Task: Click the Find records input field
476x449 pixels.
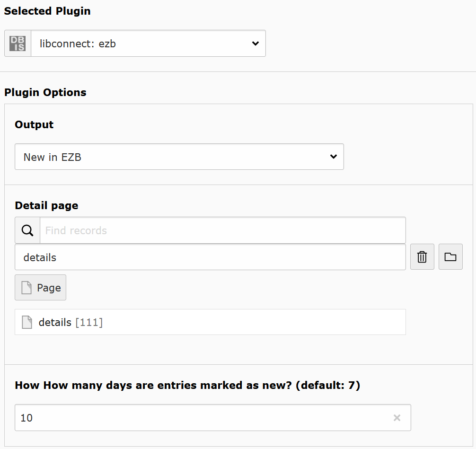Action: point(189,230)
